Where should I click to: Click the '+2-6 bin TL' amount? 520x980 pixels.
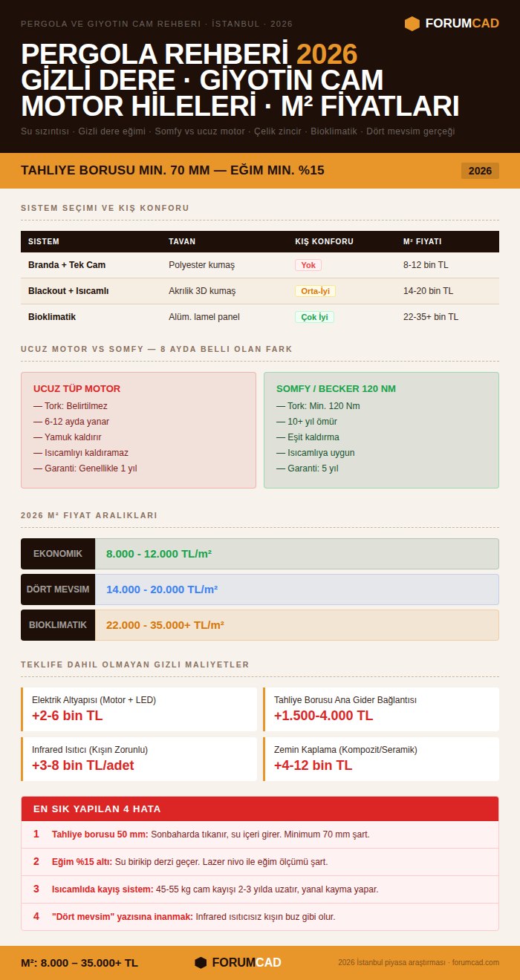click(67, 716)
